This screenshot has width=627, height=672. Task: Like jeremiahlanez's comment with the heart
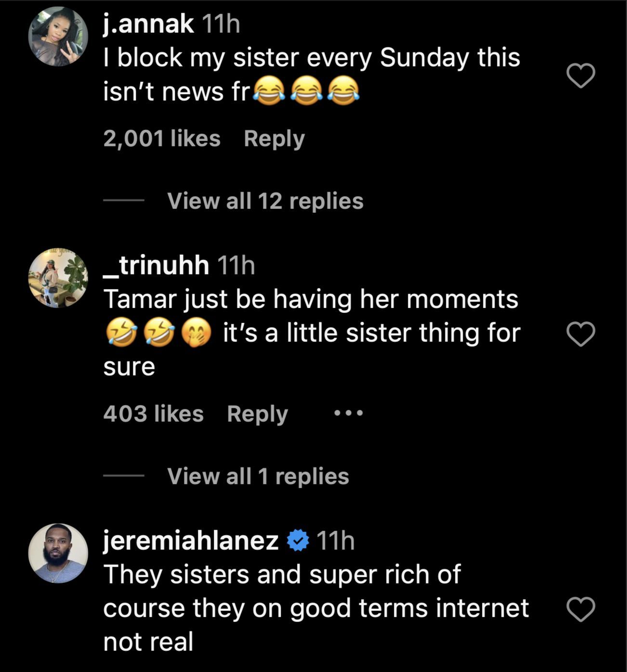pos(581,609)
